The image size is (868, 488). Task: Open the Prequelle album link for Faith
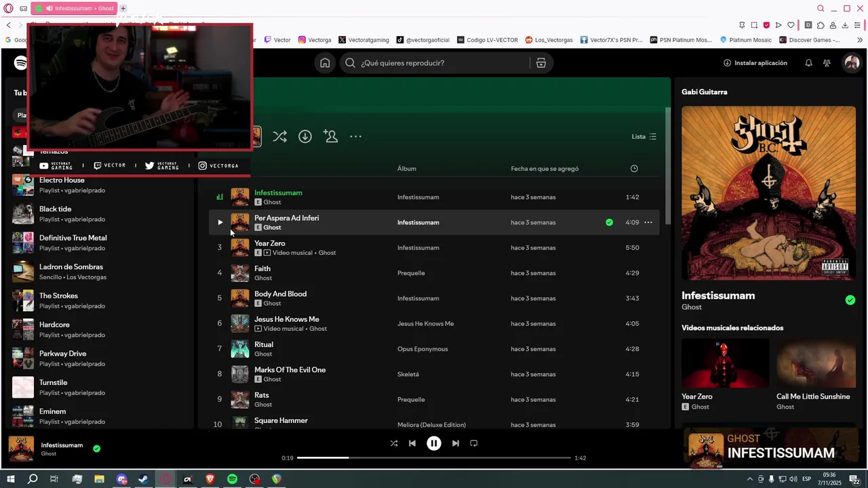[x=411, y=273]
